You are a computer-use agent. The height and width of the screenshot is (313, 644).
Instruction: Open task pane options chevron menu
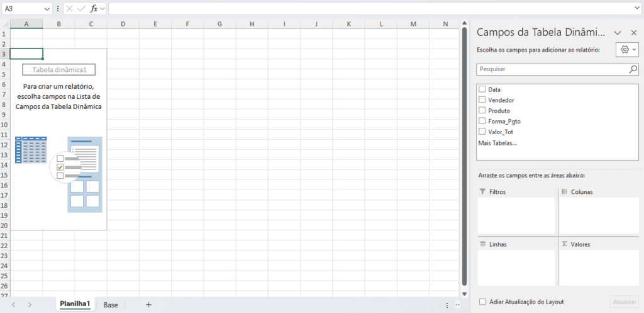618,33
